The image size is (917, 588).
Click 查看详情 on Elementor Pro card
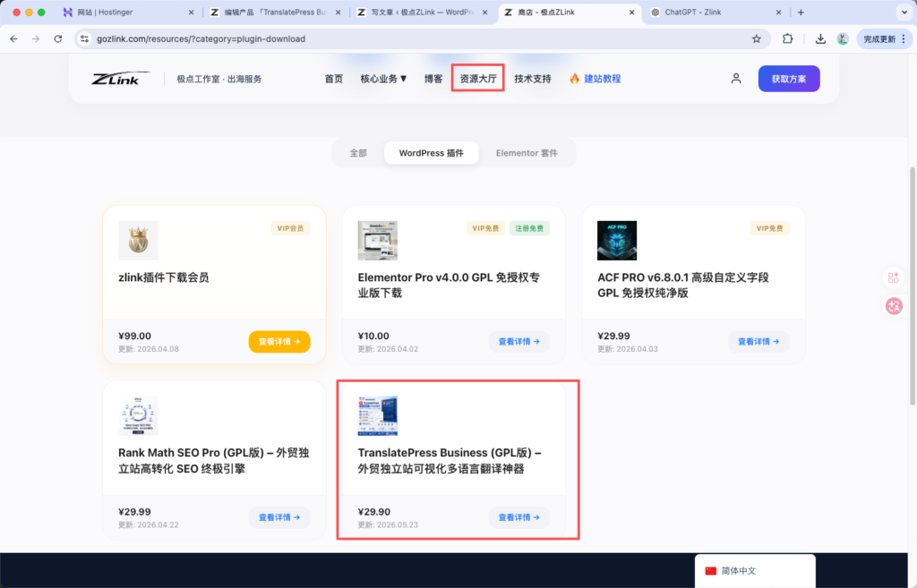point(519,341)
